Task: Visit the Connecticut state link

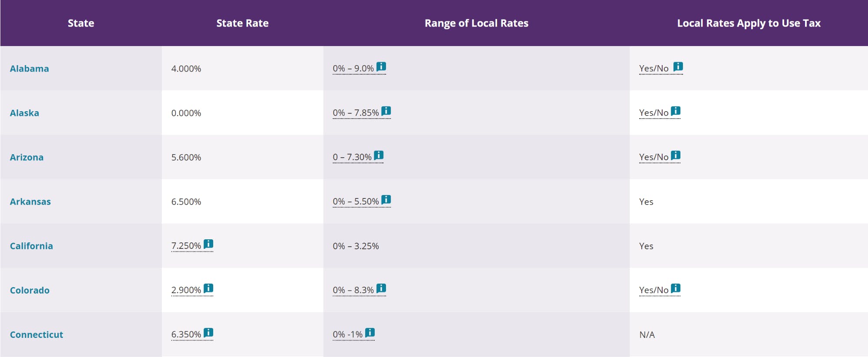Action: point(36,334)
